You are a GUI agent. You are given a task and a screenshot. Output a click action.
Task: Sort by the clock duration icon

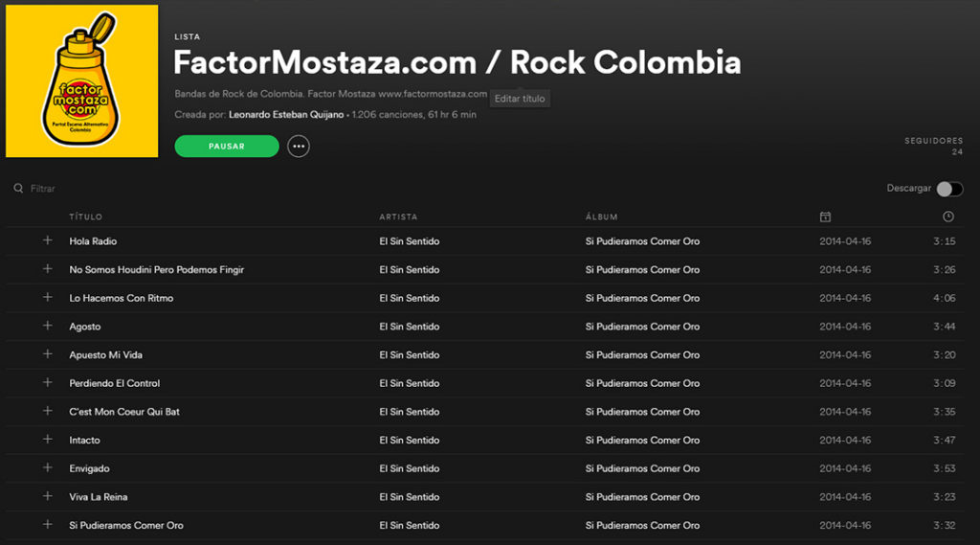[x=948, y=216]
